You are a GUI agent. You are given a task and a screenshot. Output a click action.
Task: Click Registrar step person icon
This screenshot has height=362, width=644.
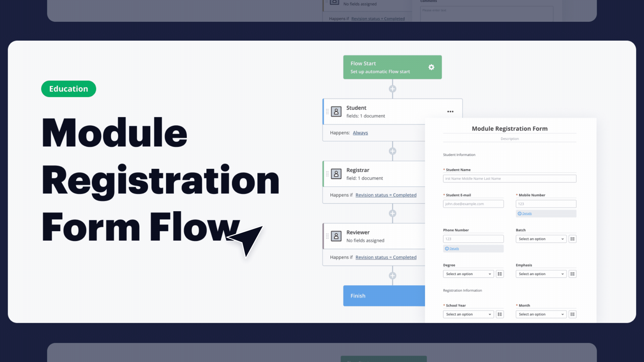[336, 174]
